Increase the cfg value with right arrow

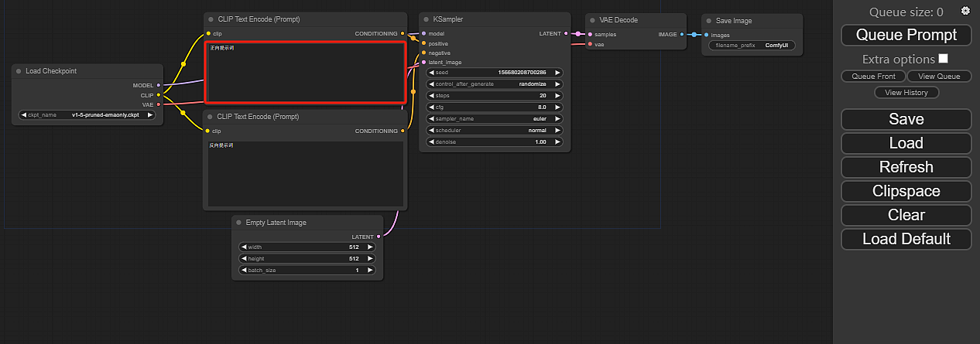[x=557, y=107]
